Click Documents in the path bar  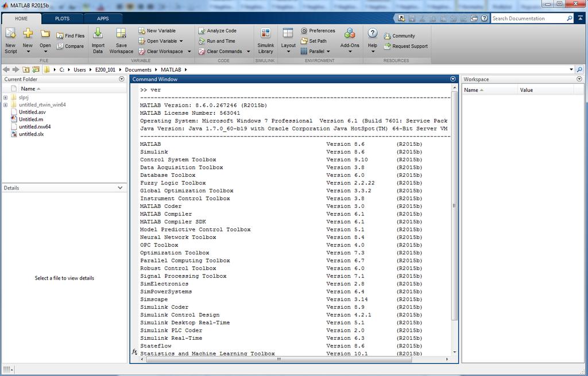tap(138, 69)
